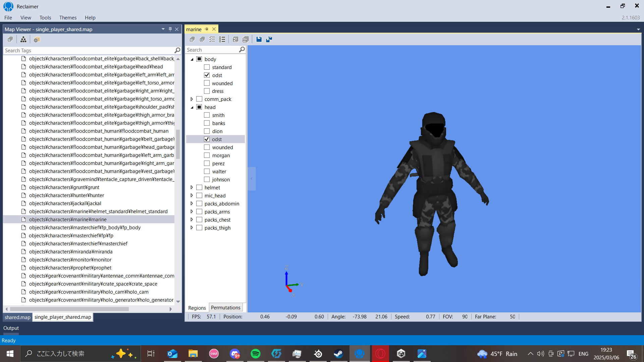644x362 pixels.
Task: Switch to the Regions tab
Action: tap(197, 308)
